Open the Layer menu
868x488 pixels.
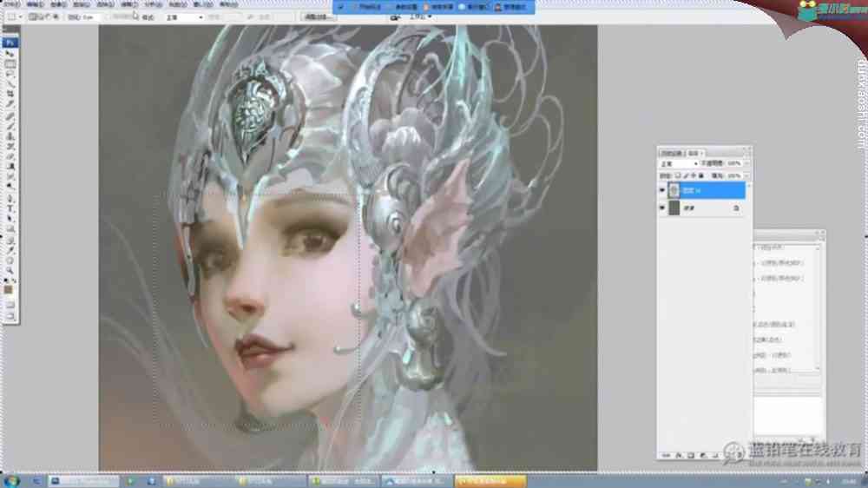coord(82,4)
